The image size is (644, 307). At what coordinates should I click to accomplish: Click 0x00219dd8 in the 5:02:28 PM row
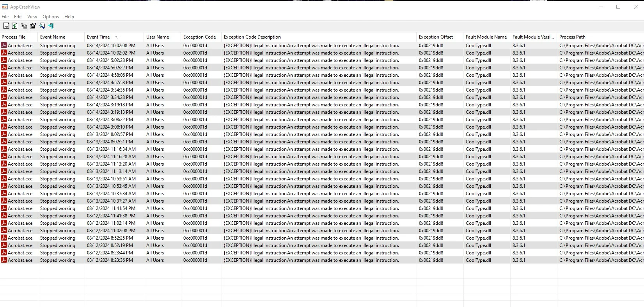431,60
